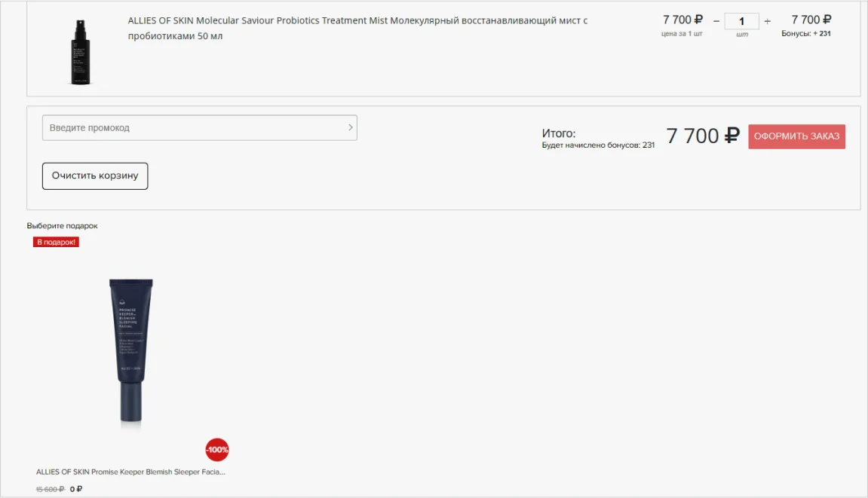Click the Итого total amount 7 700 ₽
868x498 pixels.
[x=703, y=136]
